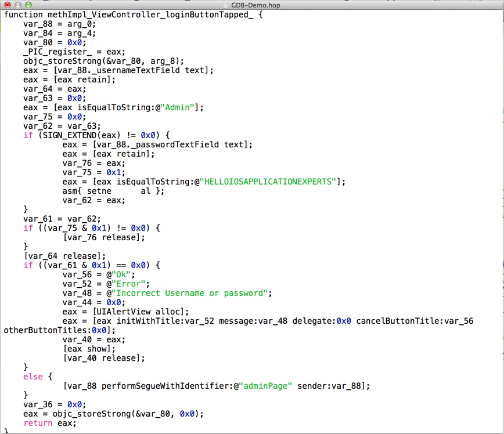Zoom the window with the green button
Screen dimensions: 504x434
(28, 5)
